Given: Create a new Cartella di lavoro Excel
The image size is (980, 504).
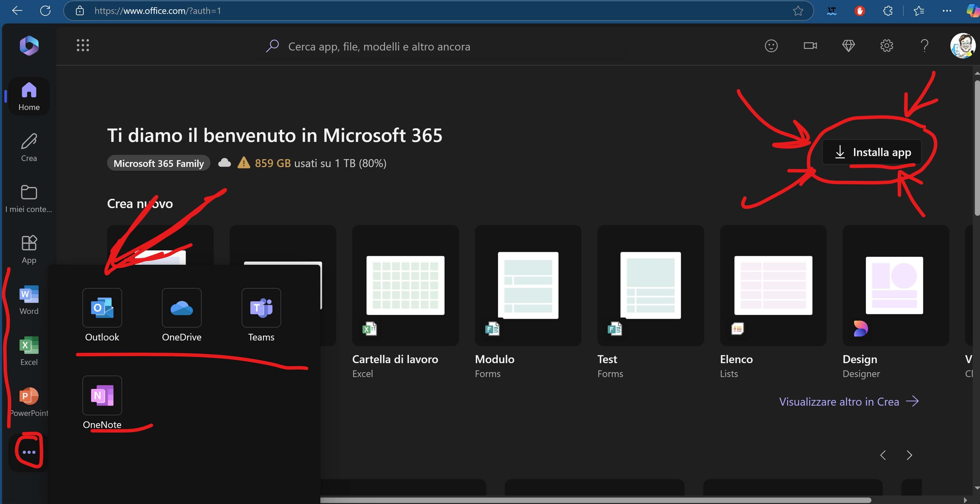Looking at the screenshot, I should (x=405, y=286).
